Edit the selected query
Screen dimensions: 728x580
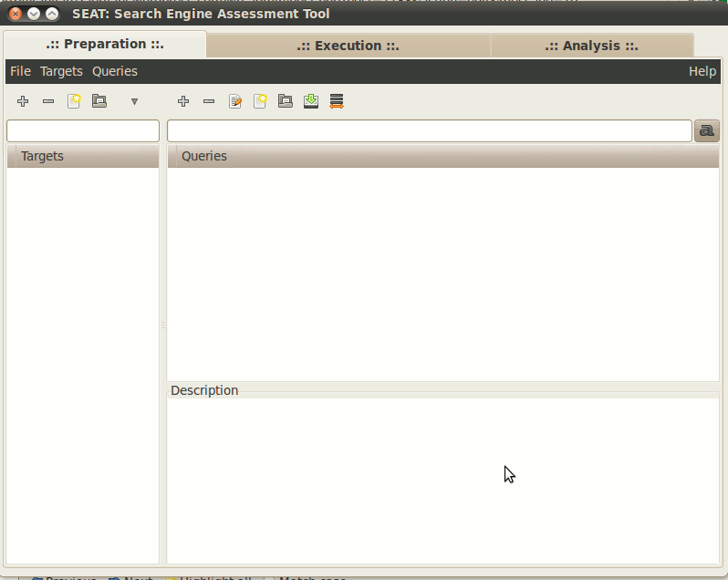[x=235, y=101]
